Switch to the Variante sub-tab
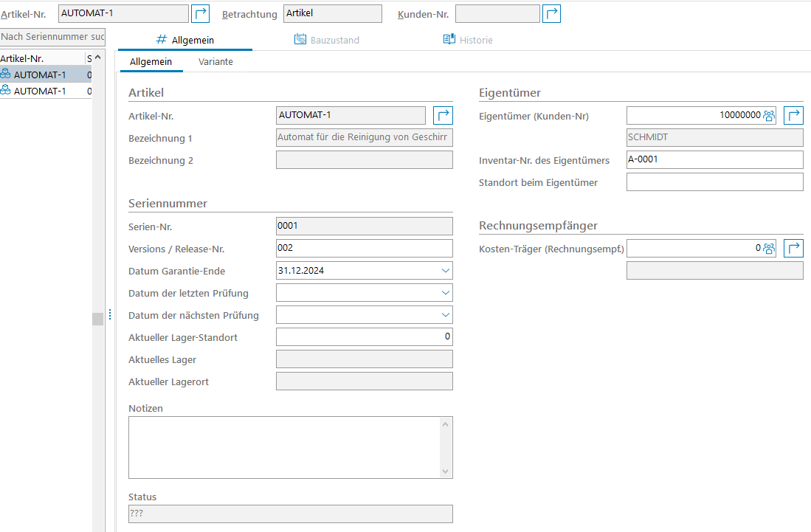Image resolution: width=811 pixels, height=532 pixels. [x=215, y=62]
